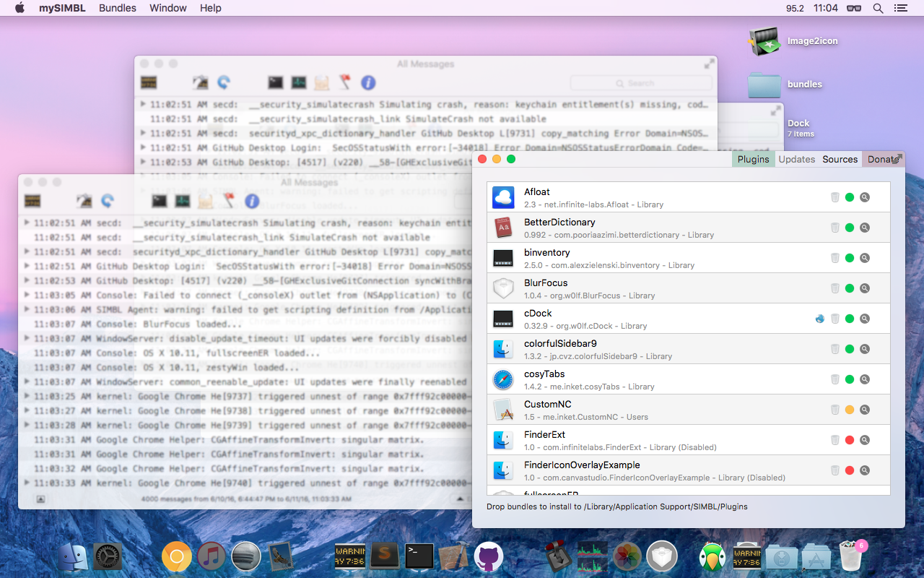Open Spotlight search in the menu bar
Screen dimensions: 924x578
click(878, 8)
